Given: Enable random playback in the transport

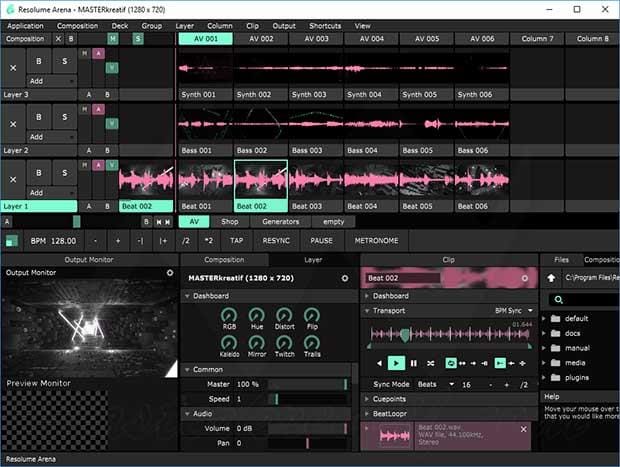Looking at the screenshot, I should (431, 363).
